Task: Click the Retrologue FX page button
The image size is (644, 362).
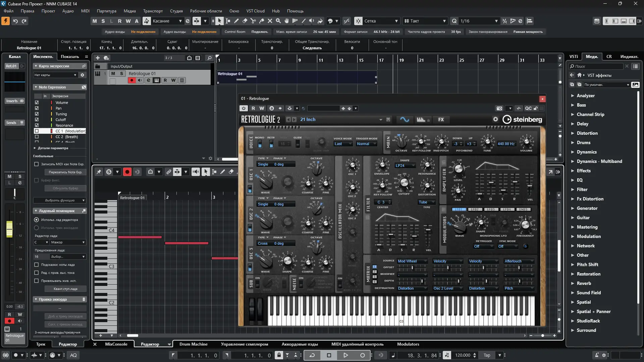Action: (x=441, y=119)
